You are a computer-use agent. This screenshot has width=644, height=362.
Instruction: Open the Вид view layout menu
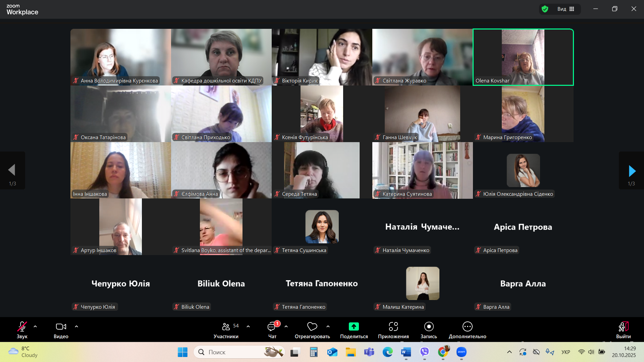(566, 9)
